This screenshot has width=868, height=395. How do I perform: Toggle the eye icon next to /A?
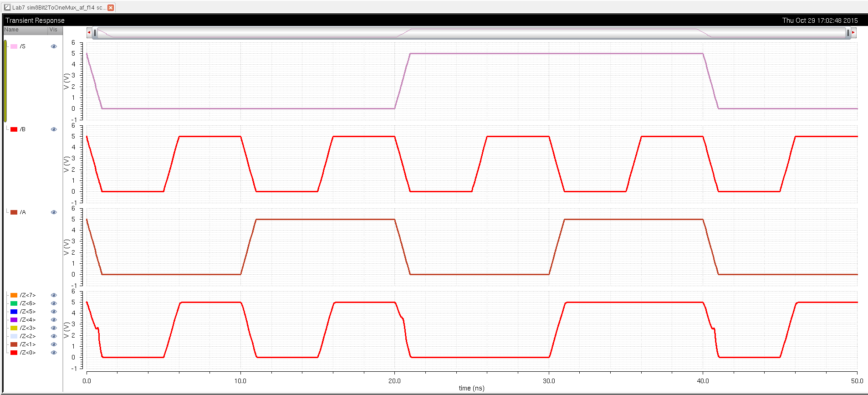54,212
